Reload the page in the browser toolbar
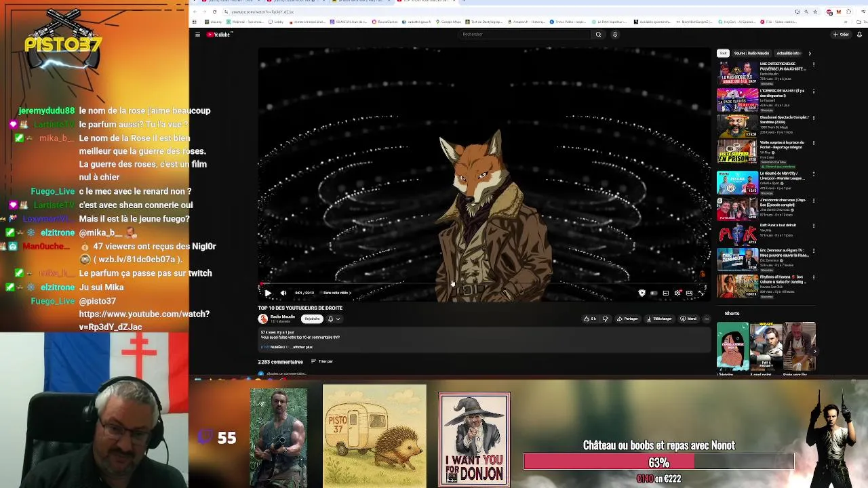This screenshot has width=868, height=488. 214,12
